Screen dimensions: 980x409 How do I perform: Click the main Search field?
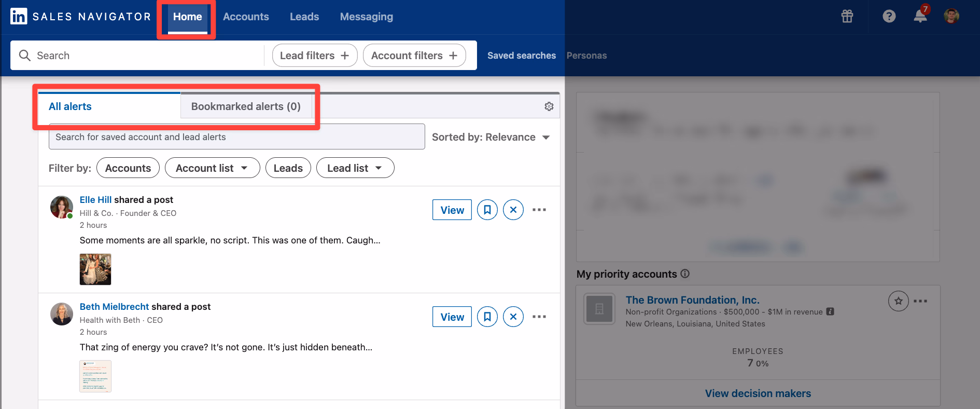137,55
